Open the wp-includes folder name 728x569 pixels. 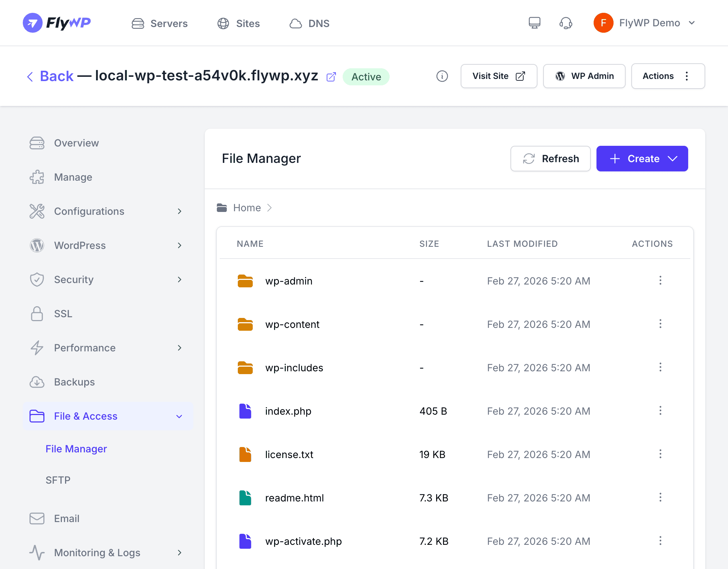294,368
